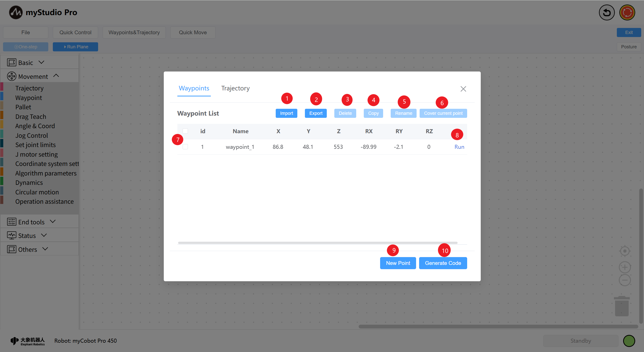Close the waypoints dialog with X

[x=463, y=89]
